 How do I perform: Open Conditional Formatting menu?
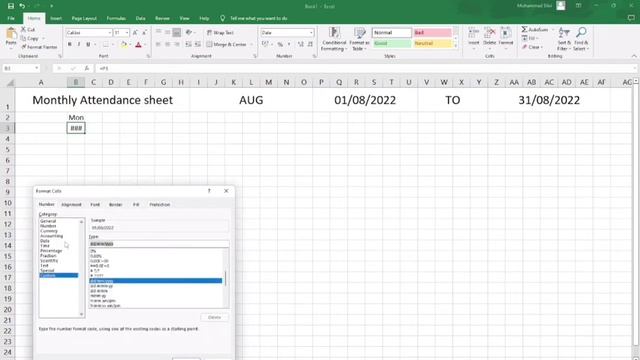pyautogui.click(x=334, y=39)
